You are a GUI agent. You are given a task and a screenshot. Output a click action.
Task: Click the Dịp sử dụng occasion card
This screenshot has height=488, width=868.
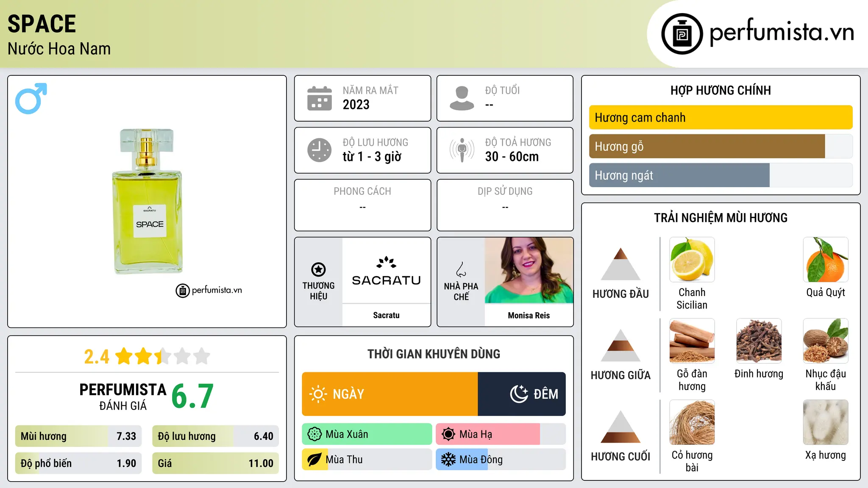pyautogui.click(x=505, y=205)
